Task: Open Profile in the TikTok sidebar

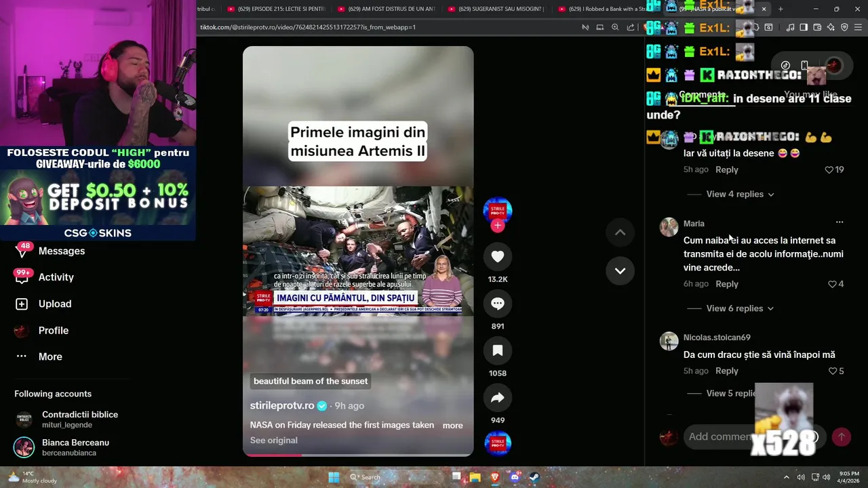Action: [x=43, y=330]
